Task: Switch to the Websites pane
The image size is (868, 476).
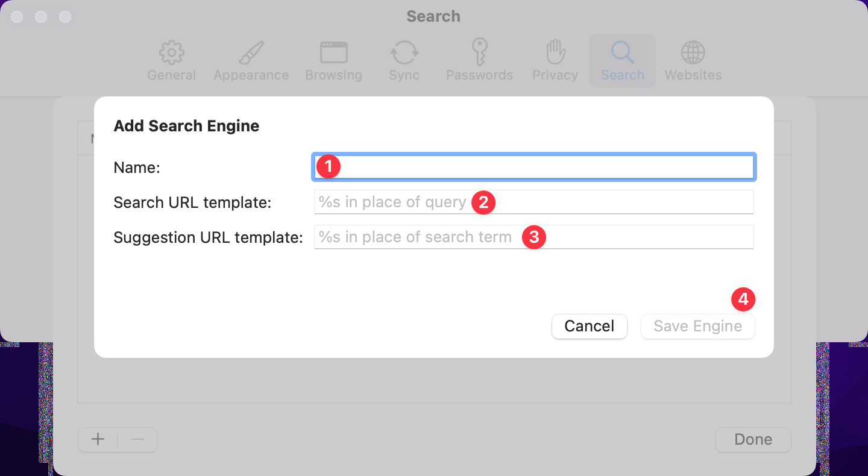Action: [693, 60]
